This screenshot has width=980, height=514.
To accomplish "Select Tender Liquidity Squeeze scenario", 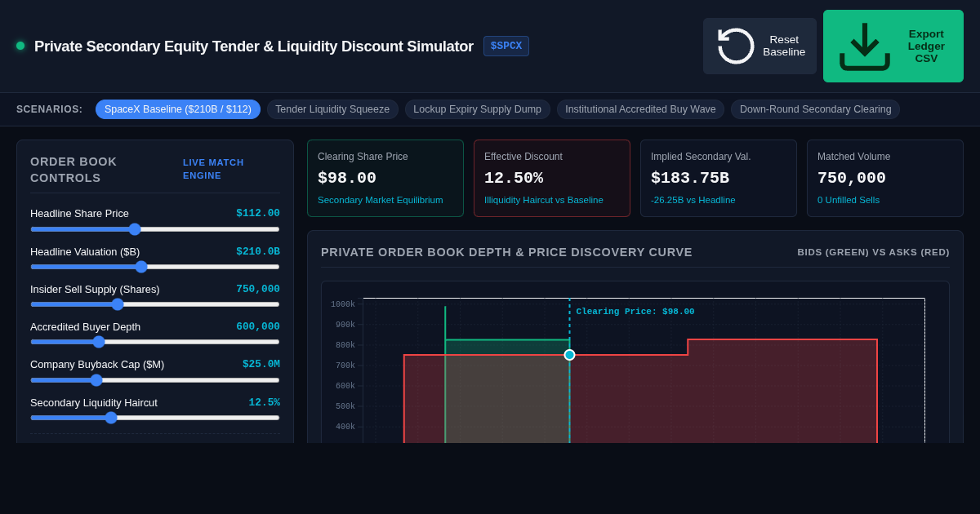I will [x=332, y=109].
